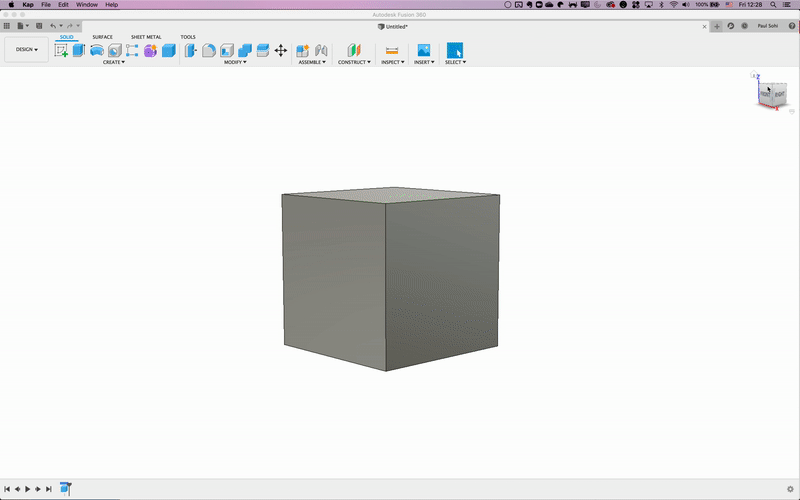800x500 pixels.
Task: Click the Save icon in quick toolbar
Action: coord(39,26)
